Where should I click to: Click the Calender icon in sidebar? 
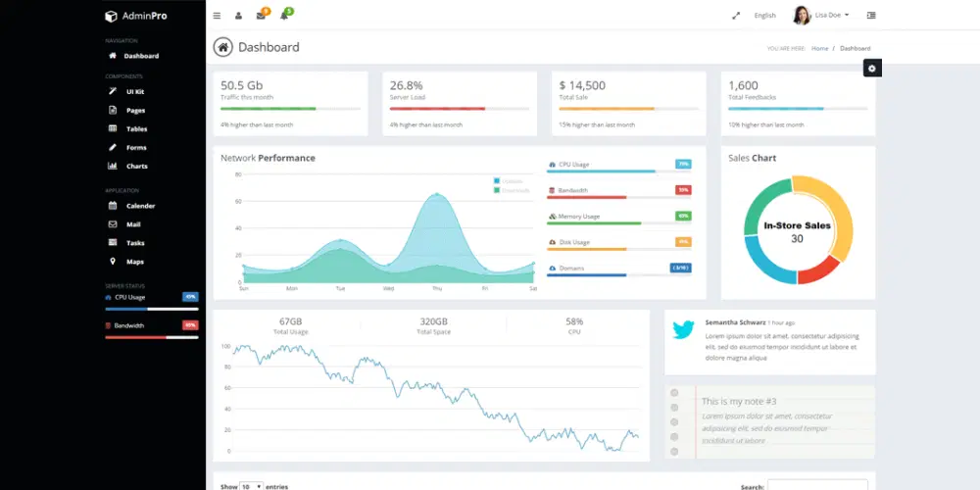point(113,205)
